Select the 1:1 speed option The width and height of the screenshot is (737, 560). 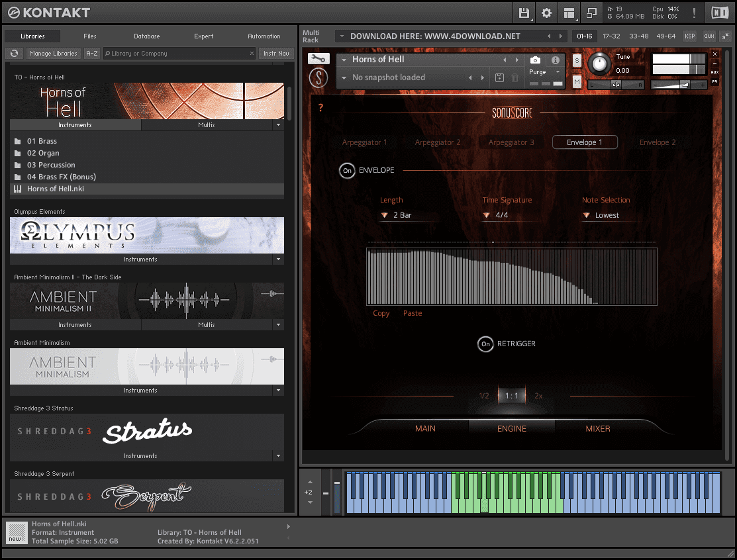tap(511, 396)
